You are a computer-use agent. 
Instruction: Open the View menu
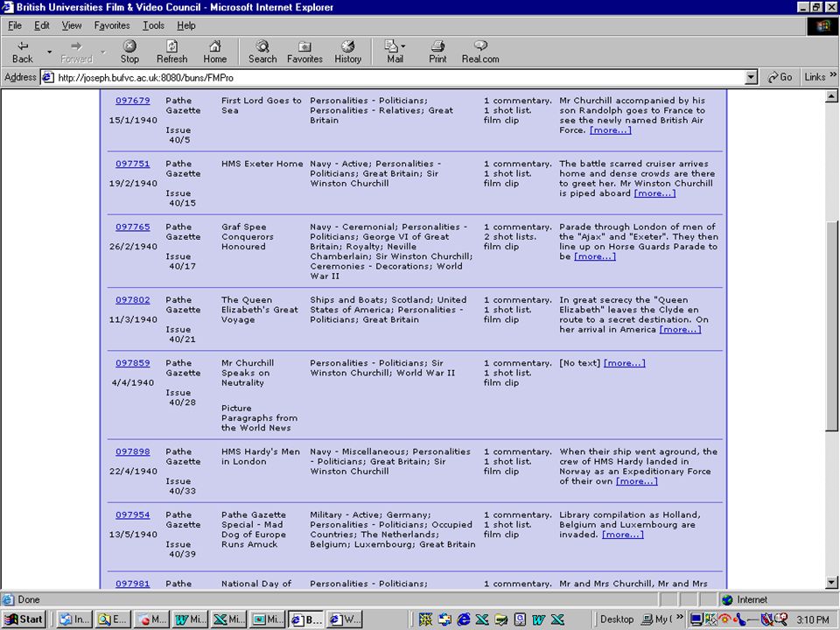pos(71,25)
